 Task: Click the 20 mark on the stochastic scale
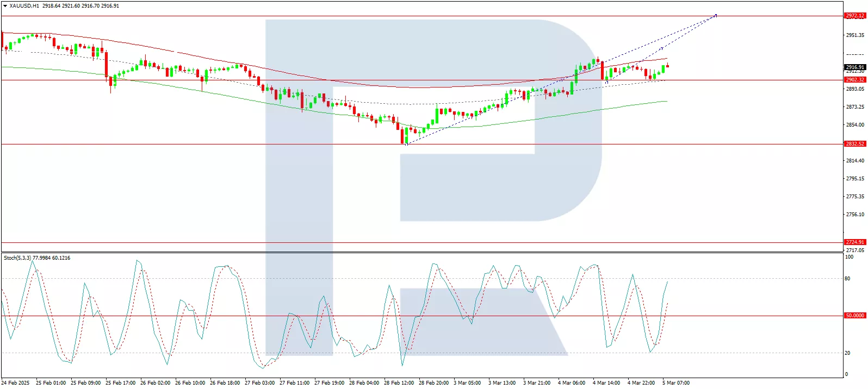coord(847,353)
